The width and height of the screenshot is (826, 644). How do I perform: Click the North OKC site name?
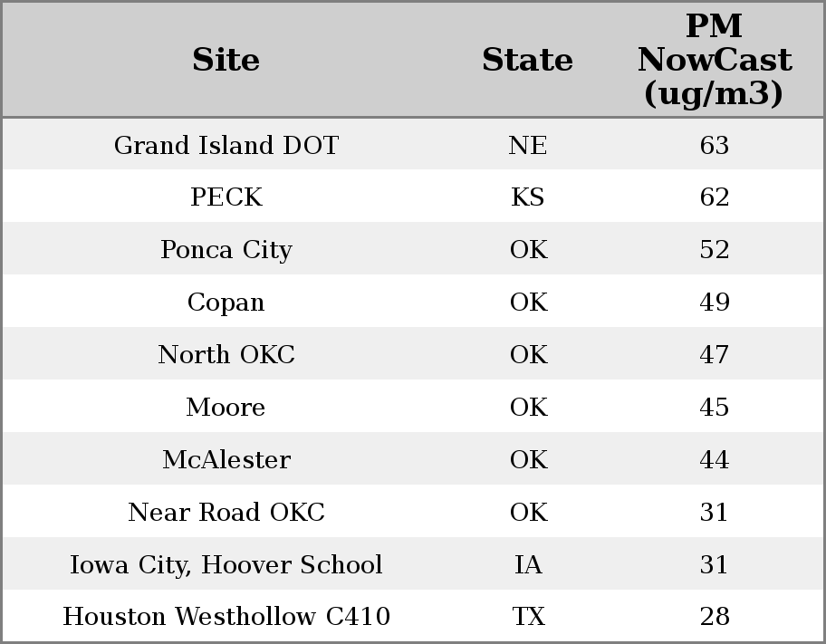coord(226,355)
